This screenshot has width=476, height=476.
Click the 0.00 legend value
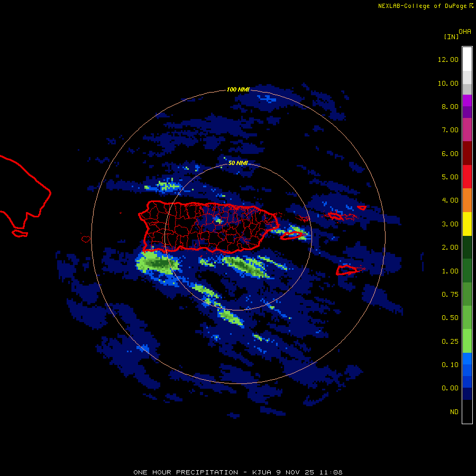[450, 388]
